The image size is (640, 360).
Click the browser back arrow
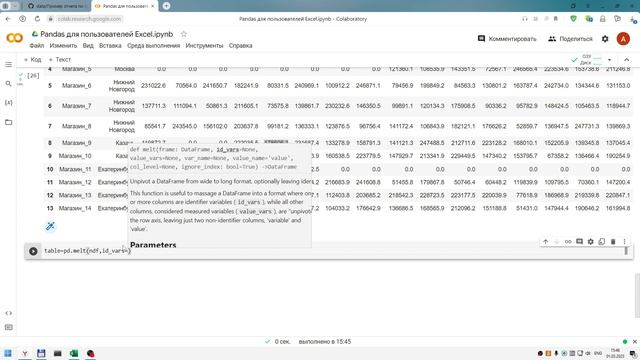(8, 19)
